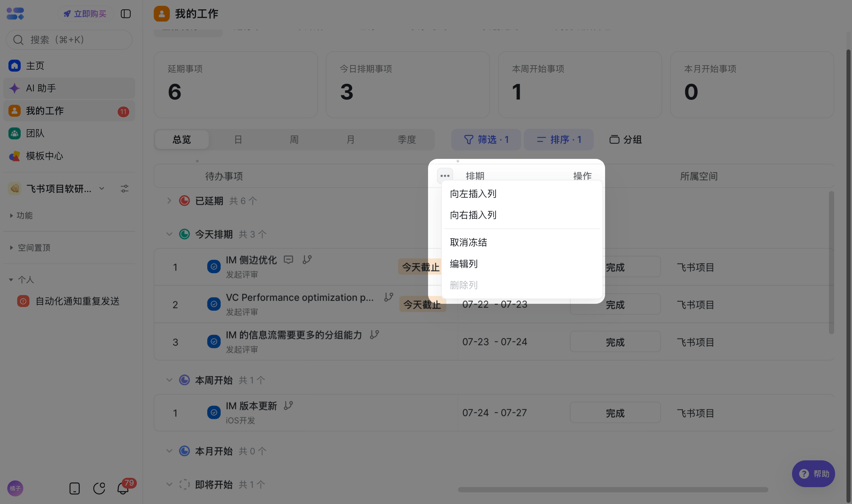This screenshot has height=504, width=852.
Task: Collapse the 本月开始 group
Action: (x=169, y=451)
